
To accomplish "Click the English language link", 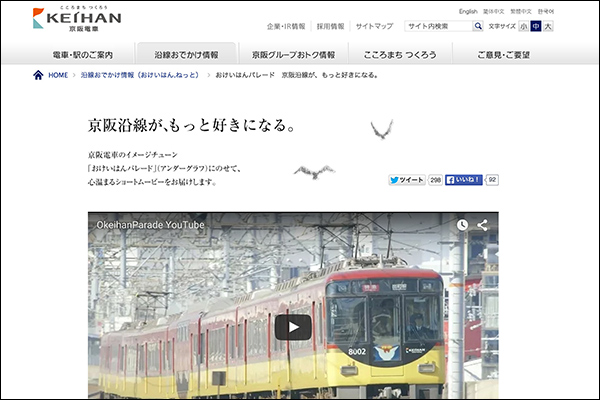I will (x=468, y=11).
